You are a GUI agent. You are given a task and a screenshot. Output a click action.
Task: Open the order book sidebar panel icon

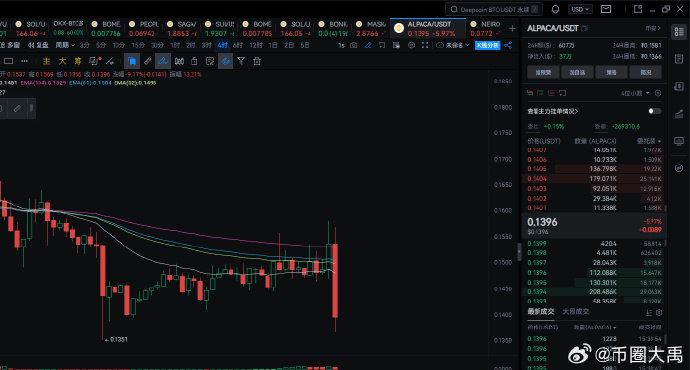point(679,32)
